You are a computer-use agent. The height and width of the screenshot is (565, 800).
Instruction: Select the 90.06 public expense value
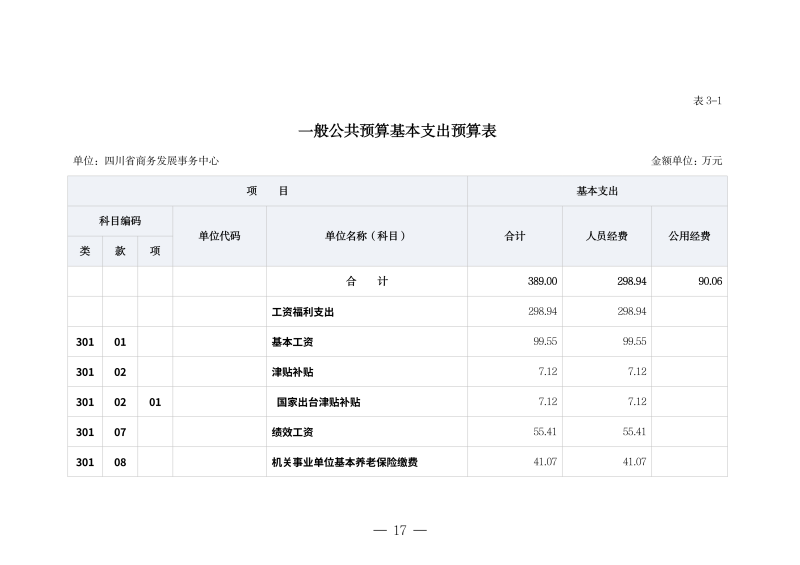(710, 282)
